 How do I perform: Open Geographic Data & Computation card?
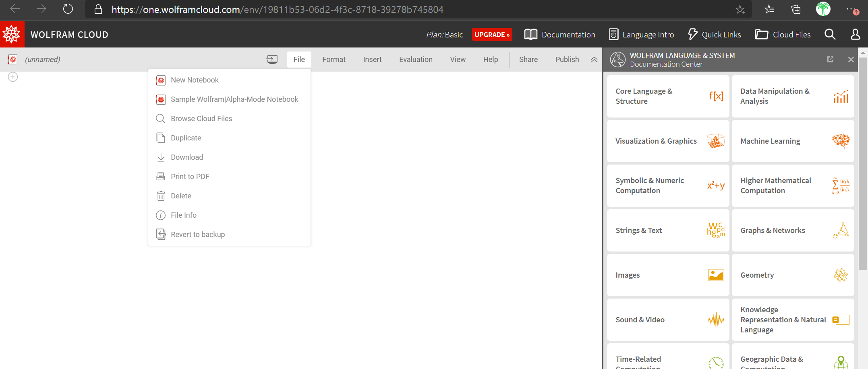coord(793,357)
